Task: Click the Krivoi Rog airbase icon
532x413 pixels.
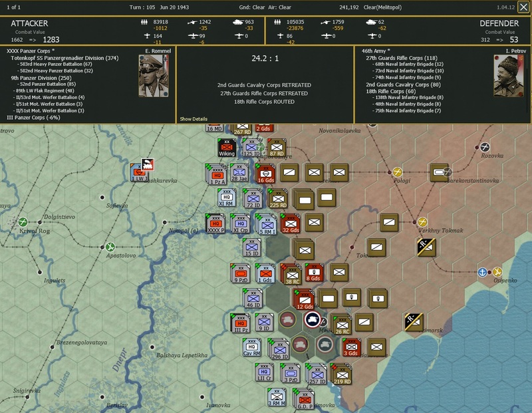Action: coord(23,221)
